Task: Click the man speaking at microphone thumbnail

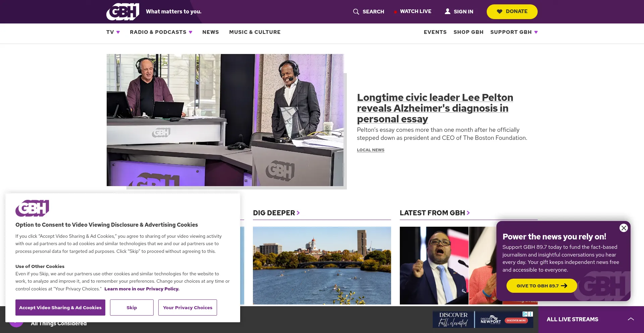Action: pyautogui.click(x=434, y=266)
